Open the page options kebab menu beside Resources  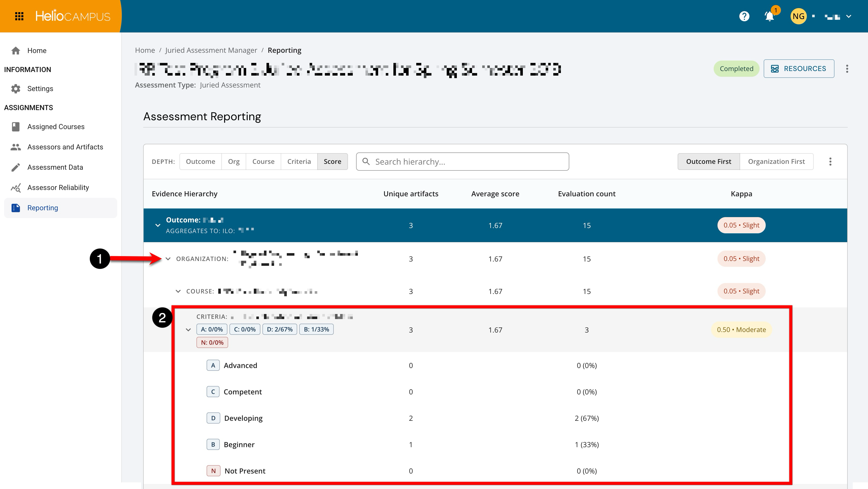[x=847, y=69]
